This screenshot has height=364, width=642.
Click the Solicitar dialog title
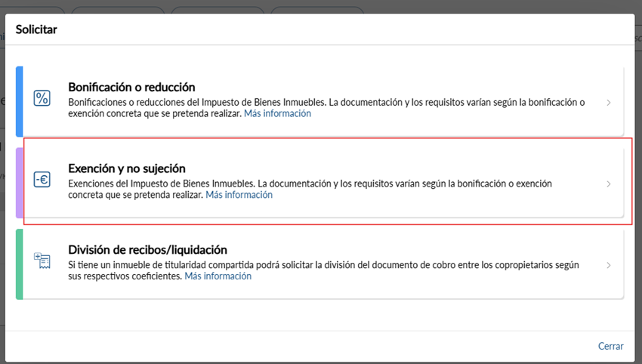pyautogui.click(x=37, y=29)
